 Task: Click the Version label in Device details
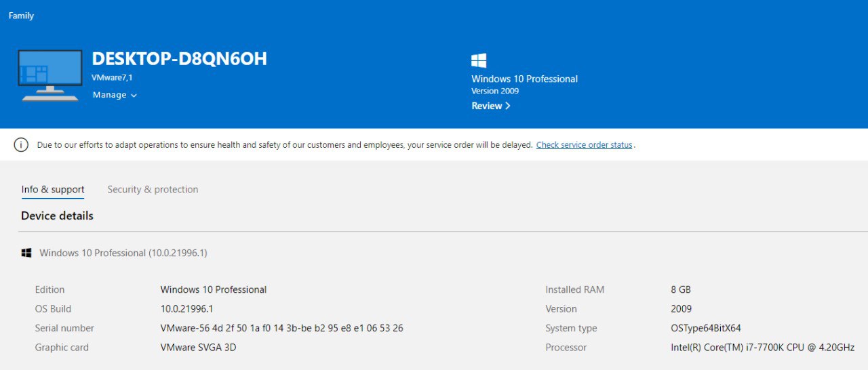click(561, 309)
